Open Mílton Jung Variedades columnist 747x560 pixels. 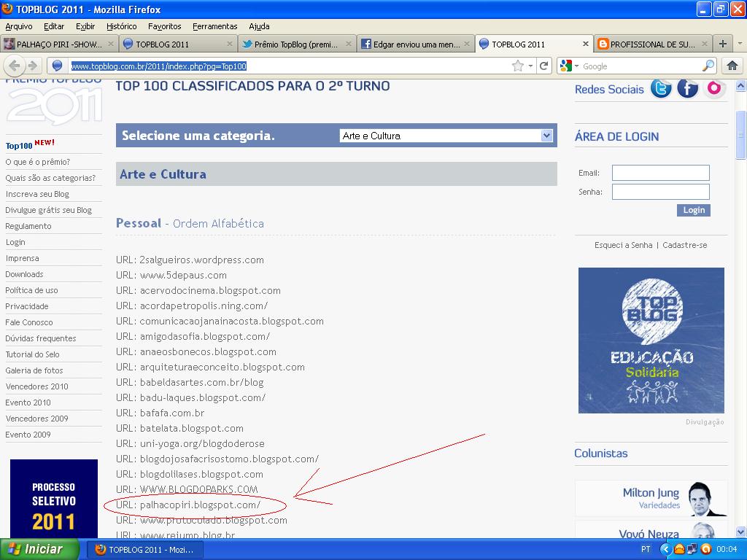pyautogui.click(x=651, y=498)
